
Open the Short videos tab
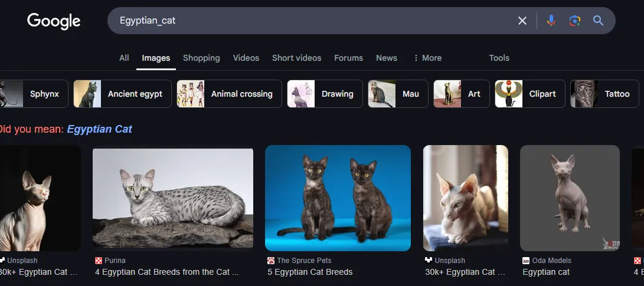tap(296, 58)
